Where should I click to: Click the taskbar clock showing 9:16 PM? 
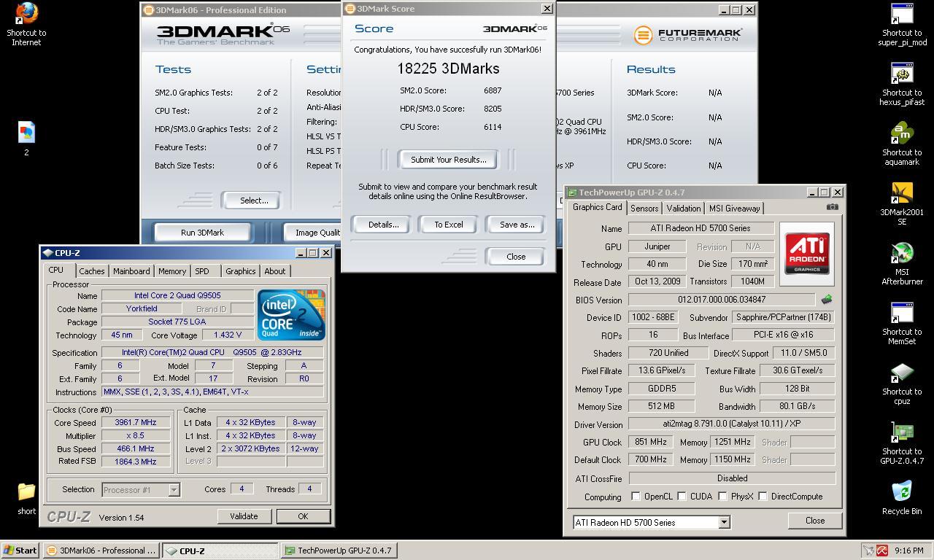click(x=908, y=551)
